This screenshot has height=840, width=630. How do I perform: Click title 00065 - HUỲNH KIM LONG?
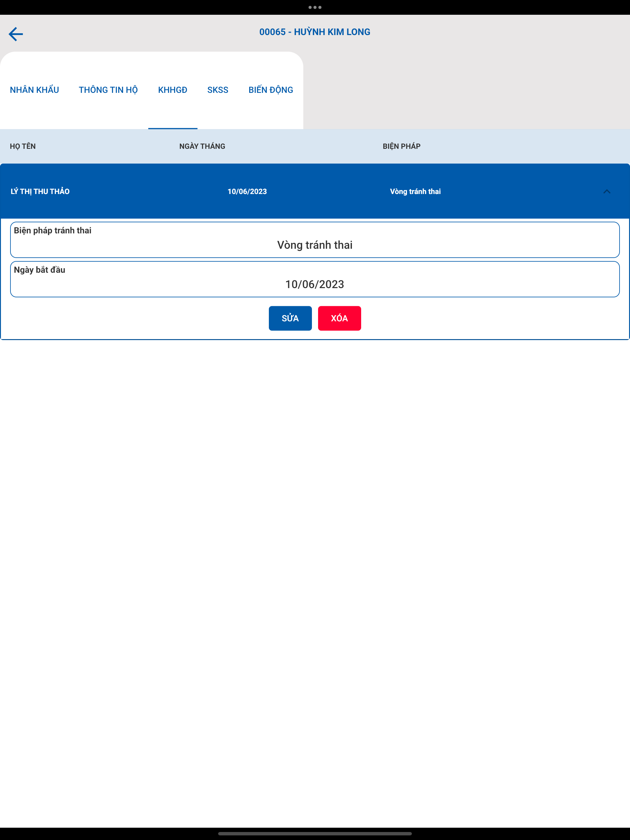tap(315, 32)
